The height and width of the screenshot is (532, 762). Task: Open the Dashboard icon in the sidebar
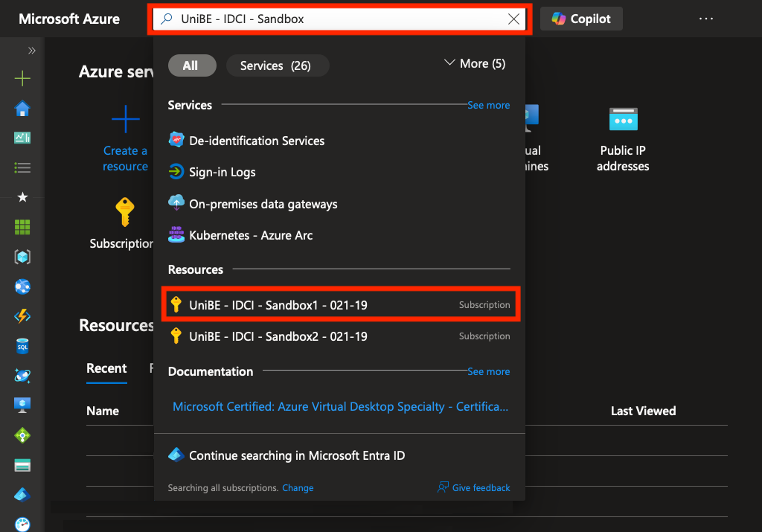22,138
